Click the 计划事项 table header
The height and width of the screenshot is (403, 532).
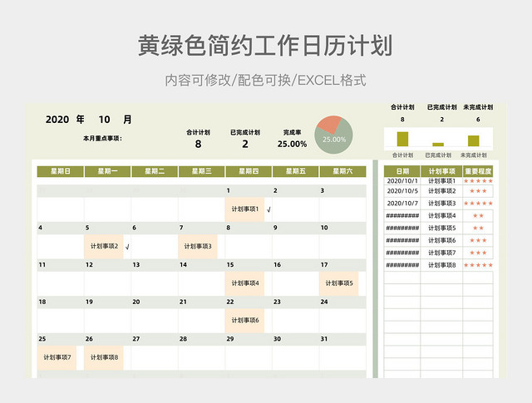441,172
